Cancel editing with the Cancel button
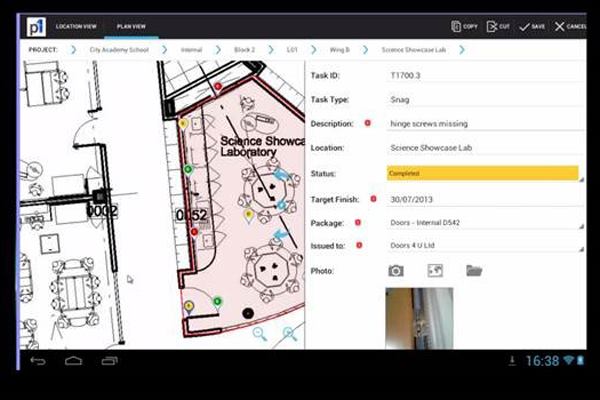The image size is (600, 400). [571, 26]
